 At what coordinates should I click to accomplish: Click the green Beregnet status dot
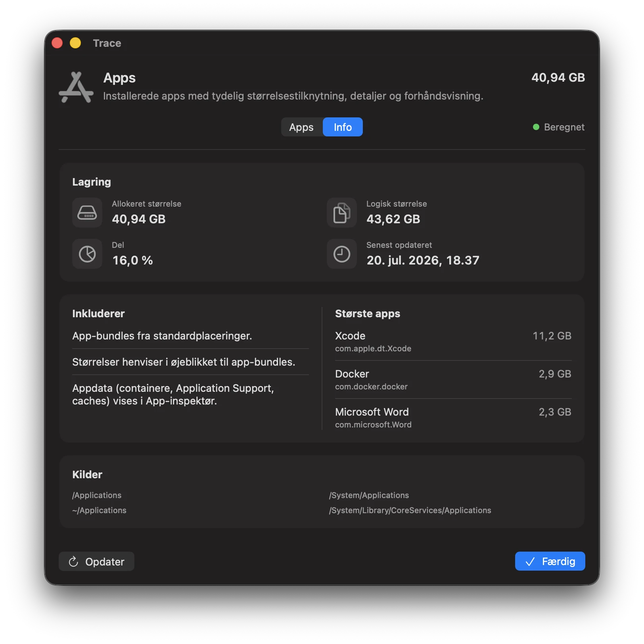tap(536, 127)
